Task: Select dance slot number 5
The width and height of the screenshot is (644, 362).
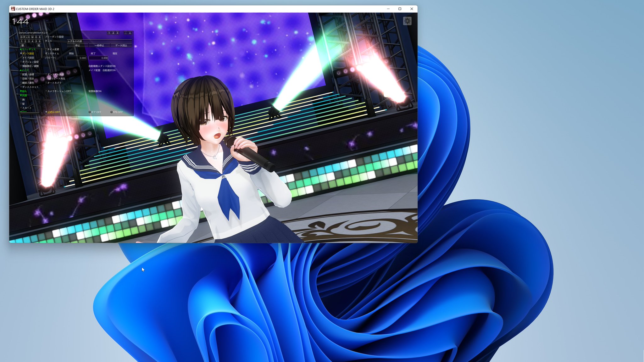Action: pos(36,42)
